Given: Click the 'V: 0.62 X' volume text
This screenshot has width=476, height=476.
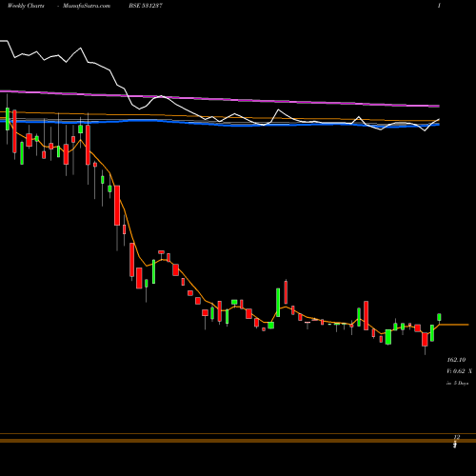Looking at the screenshot, I should [459, 371].
